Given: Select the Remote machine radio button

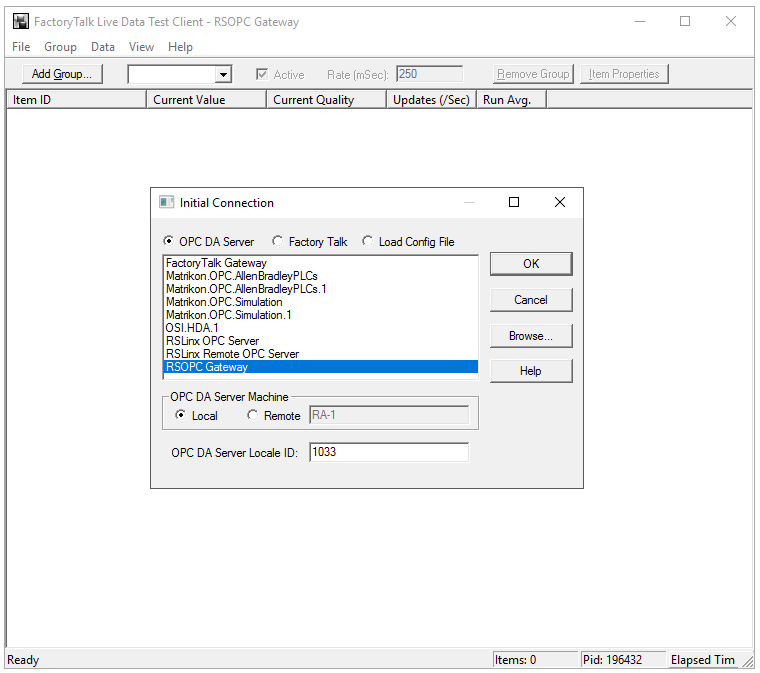Looking at the screenshot, I should coord(253,415).
